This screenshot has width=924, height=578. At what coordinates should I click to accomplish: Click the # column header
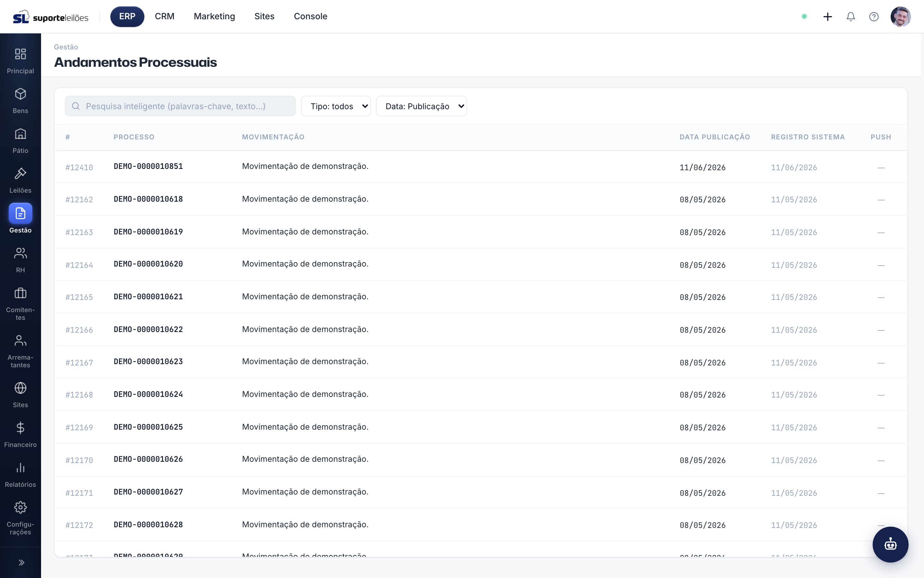[68, 137]
